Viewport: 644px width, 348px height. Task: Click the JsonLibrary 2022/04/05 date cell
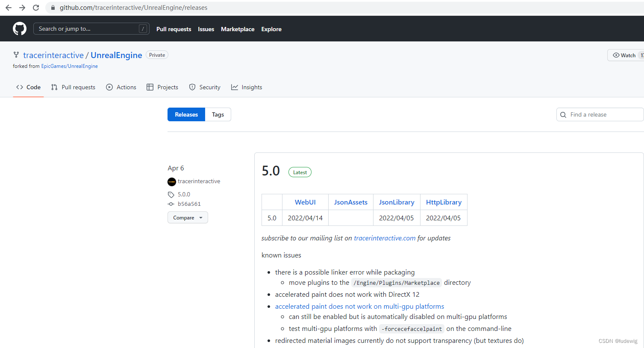coord(397,218)
